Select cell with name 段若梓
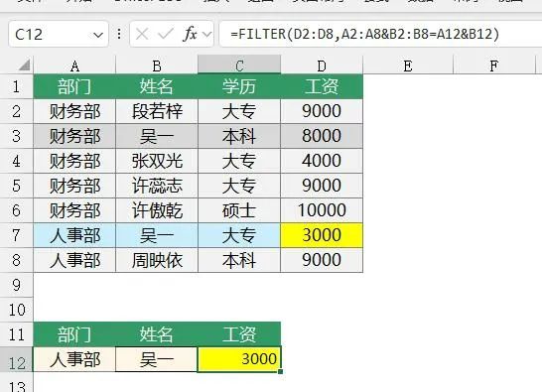 tap(157, 111)
